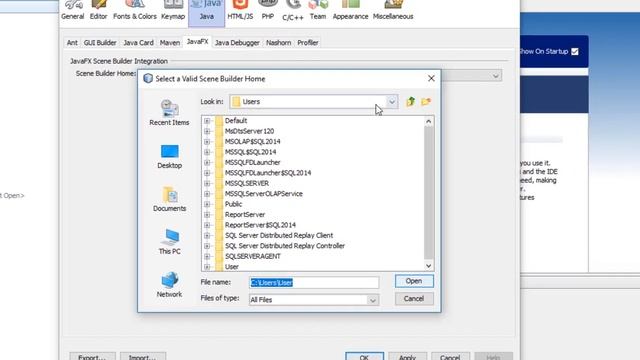Open the PHP options category
Screen dimensions: 640x360
268,11
